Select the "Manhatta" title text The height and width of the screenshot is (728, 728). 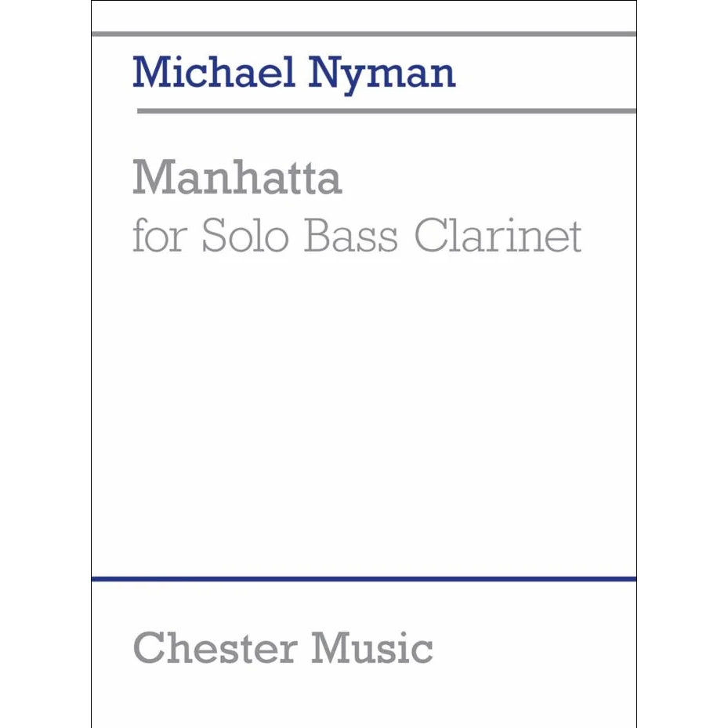pyautogui.click(x=237, y=178)
